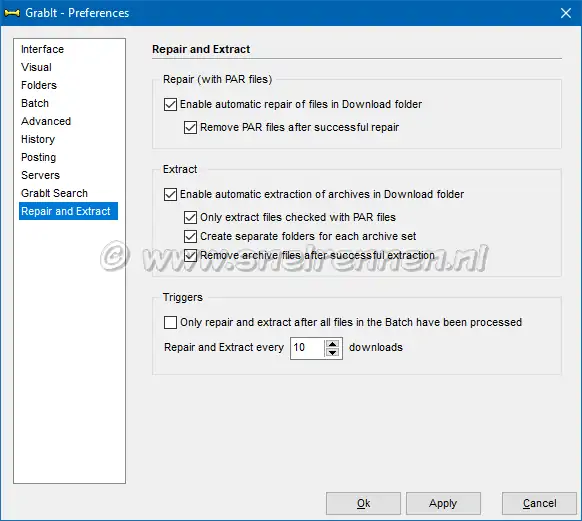The height and width of the screenshot is (521, 582).
Task: Uncheck Create separate folders for each archive set
Action: [190, 236]
